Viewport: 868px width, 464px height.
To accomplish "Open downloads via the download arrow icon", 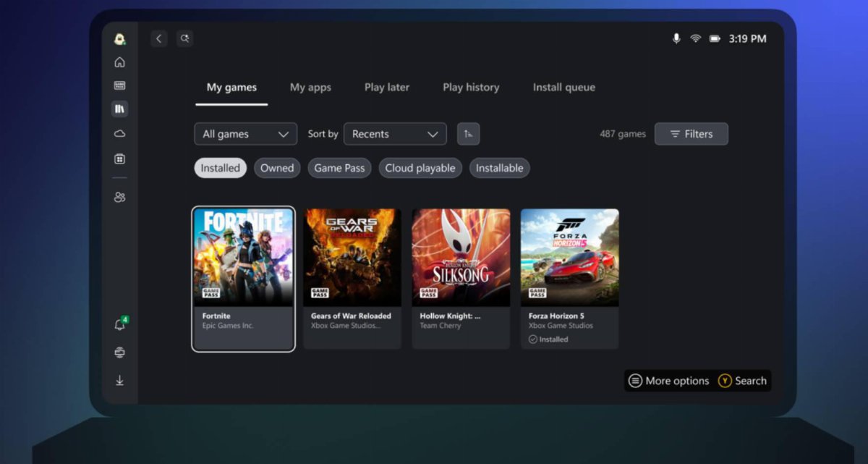I will tap(120, 379).
